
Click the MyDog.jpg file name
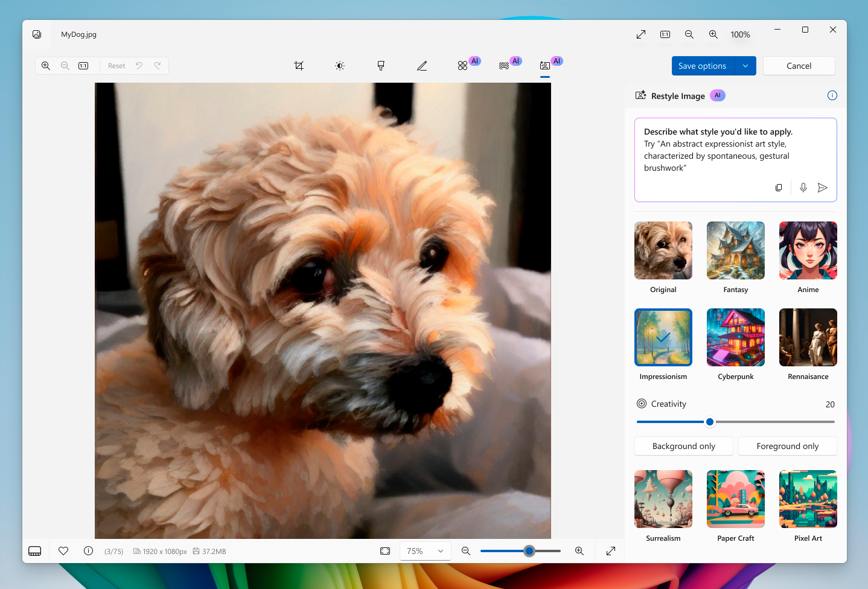(x=78, y=34)
